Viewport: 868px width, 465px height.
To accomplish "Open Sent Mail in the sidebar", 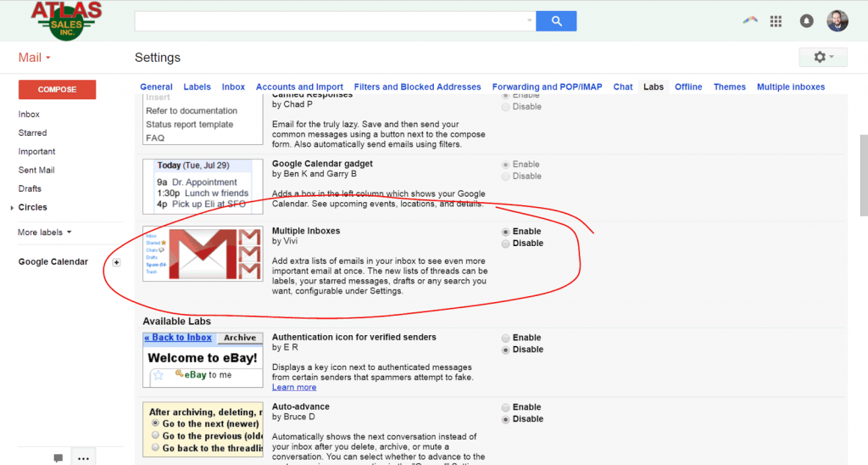I will tap(36, 171).
